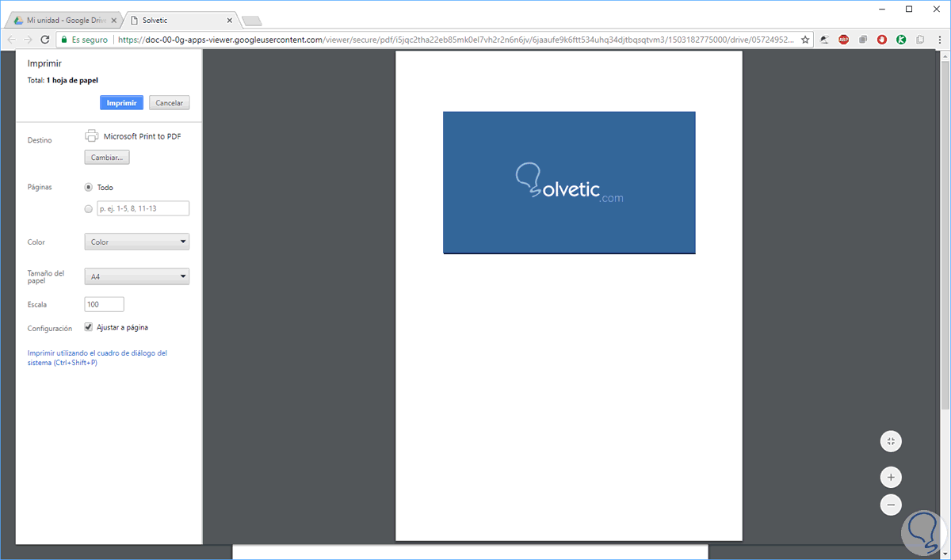Click the Microsoft Print to PDF printer icon
The height and width of the screenshot is (560, 951).
(x=92, y=136)
